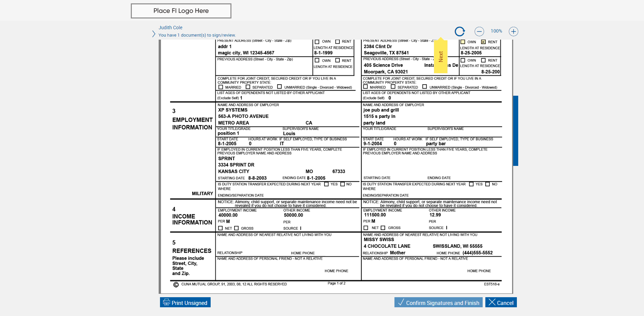Click start date "9-1-2004"
644x316 pixels.
373,144
